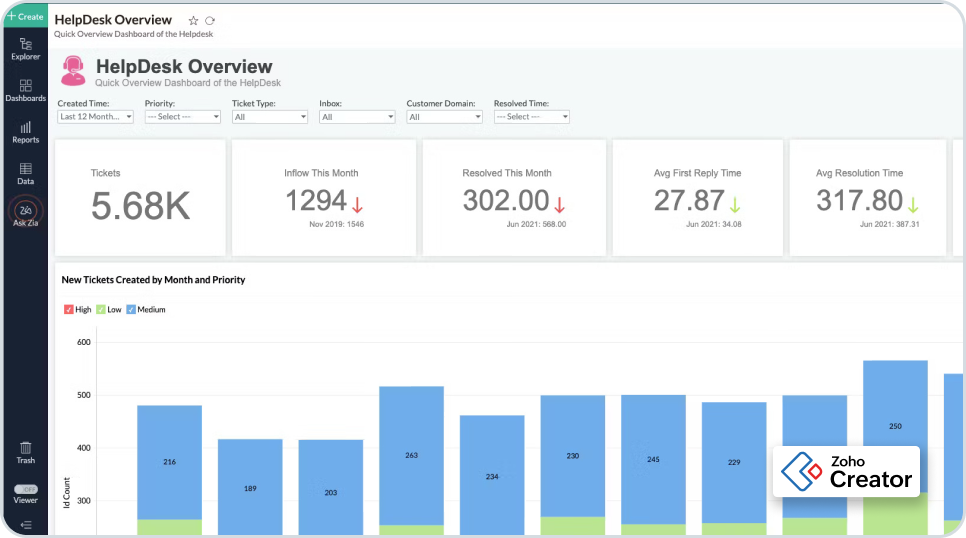Open the Reports sidebar icon
The width and height of the screenshot is (966, 538).
(x=25, y=131)
